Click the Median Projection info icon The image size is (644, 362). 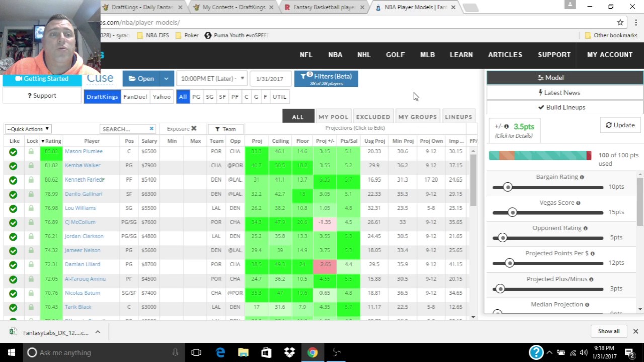[587, 305]
